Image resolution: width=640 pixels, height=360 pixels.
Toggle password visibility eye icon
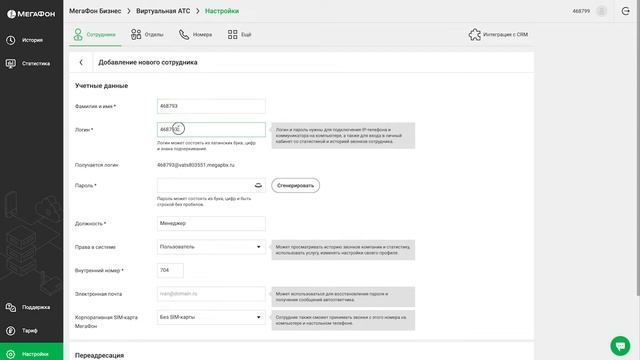coord(258,186)
